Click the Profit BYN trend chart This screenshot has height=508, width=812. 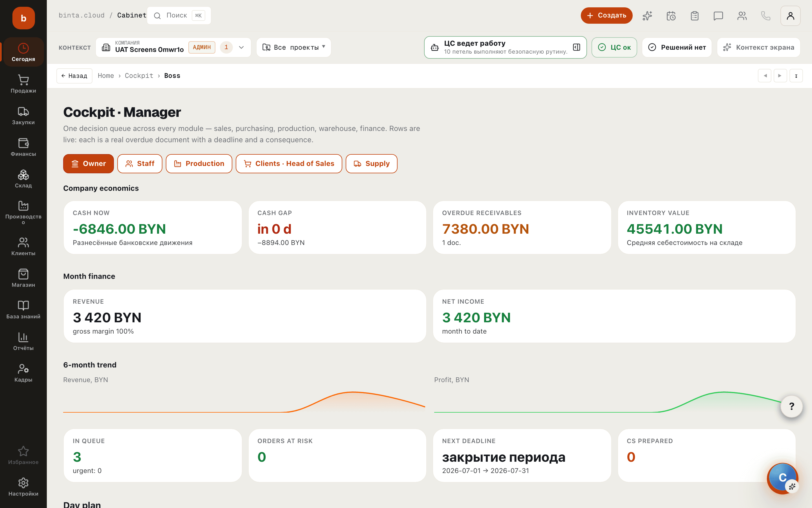tap(615, 402)
